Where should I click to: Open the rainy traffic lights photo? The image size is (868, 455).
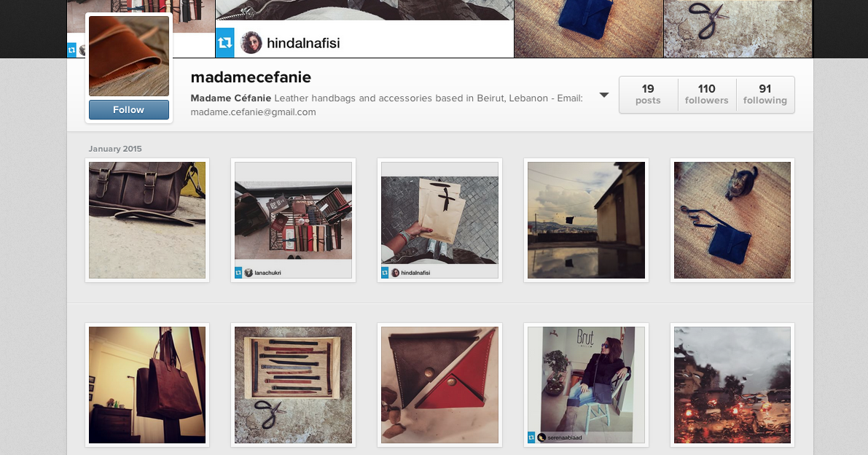tap(732, 385)
